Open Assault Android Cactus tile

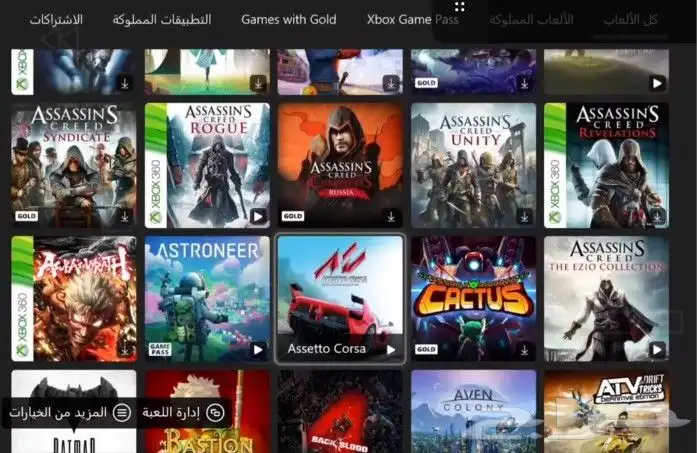pos(473,299)
